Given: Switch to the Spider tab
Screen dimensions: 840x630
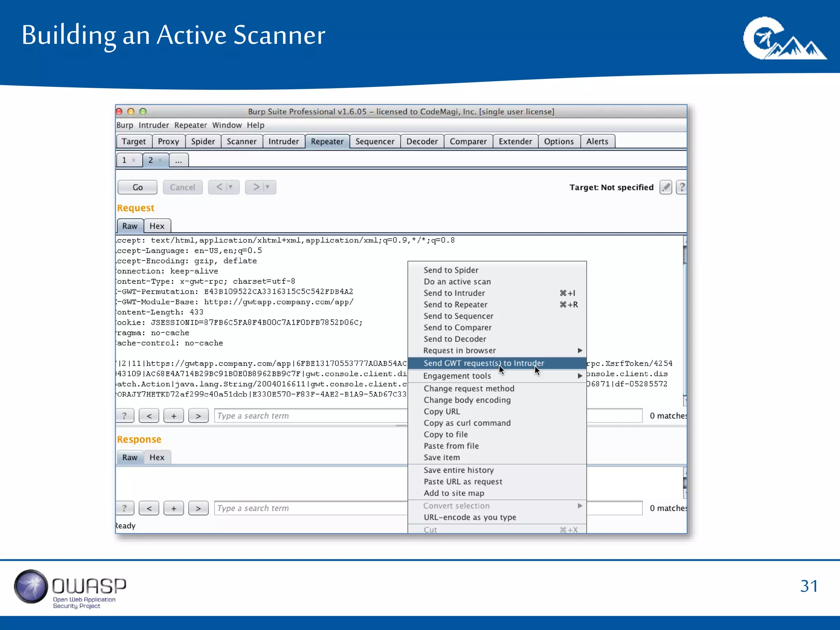Looking at the screenshot, I should [203, 142].
